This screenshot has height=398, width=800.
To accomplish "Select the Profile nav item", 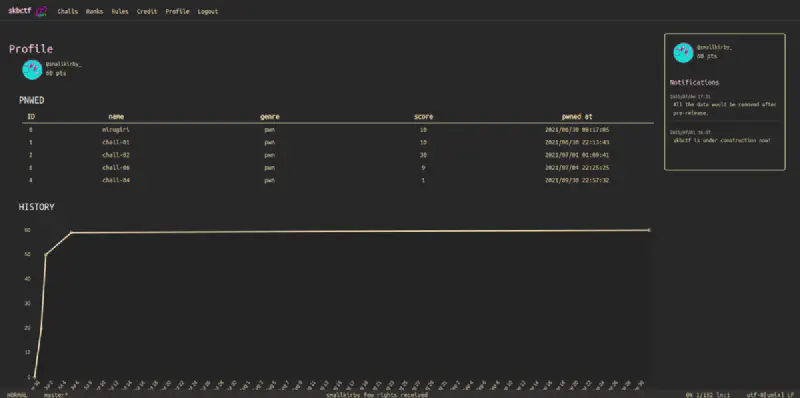I will tap(177, 11).
